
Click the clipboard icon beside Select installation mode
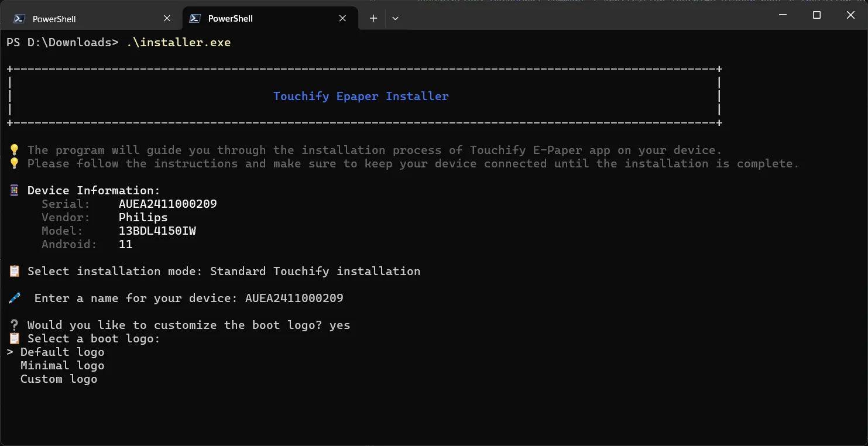point(14,272)
